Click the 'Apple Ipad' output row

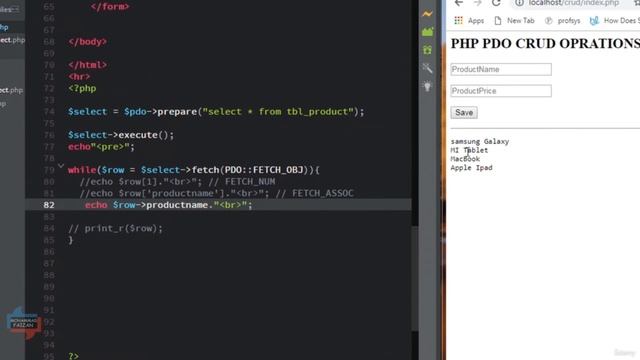(x=471, y=168)
